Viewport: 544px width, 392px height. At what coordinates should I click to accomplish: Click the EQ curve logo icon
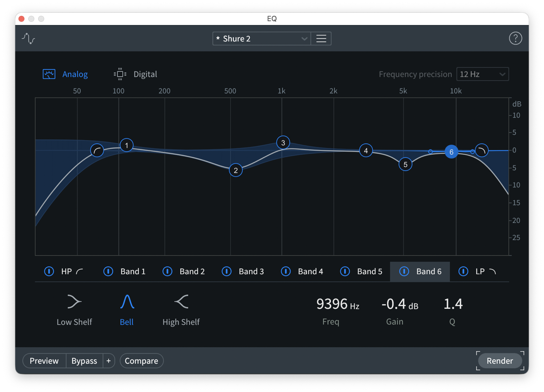coord(28,38)
